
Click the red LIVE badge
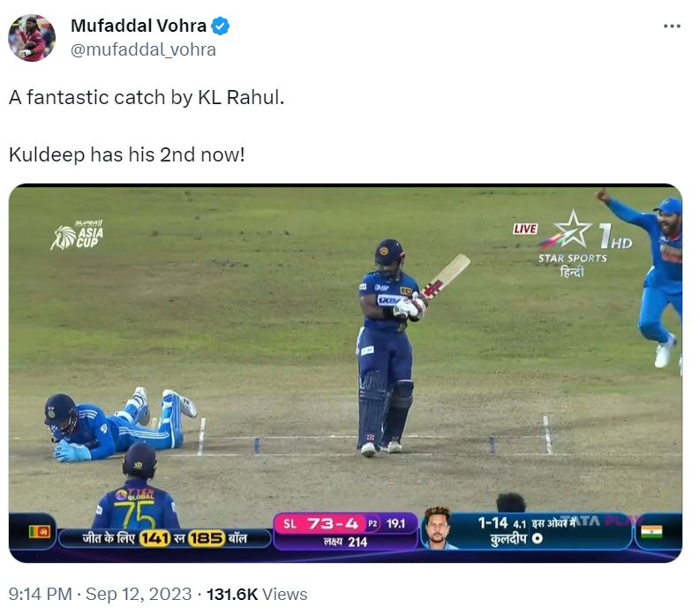(525, 229)
